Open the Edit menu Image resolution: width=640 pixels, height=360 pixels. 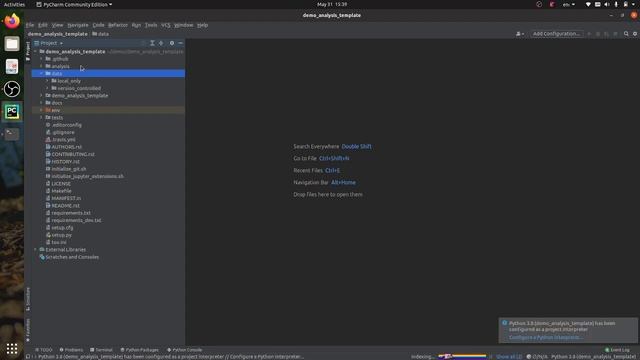click(x=42, y=25)
